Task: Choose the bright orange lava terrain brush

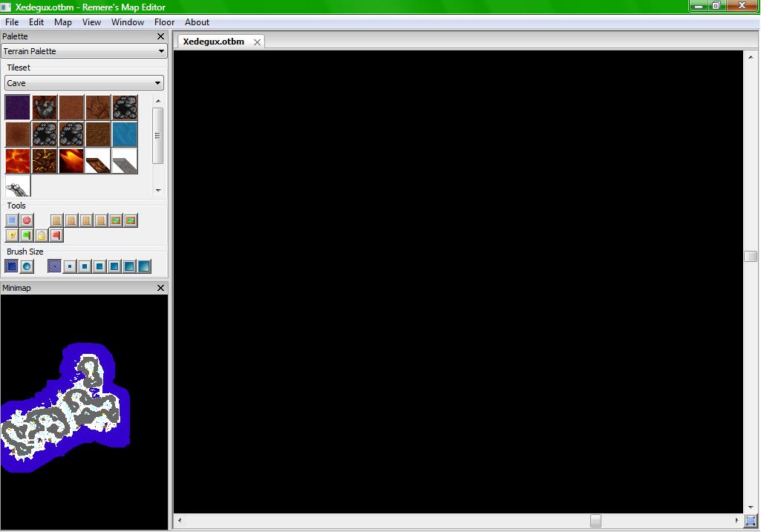Action: point(18,161)
